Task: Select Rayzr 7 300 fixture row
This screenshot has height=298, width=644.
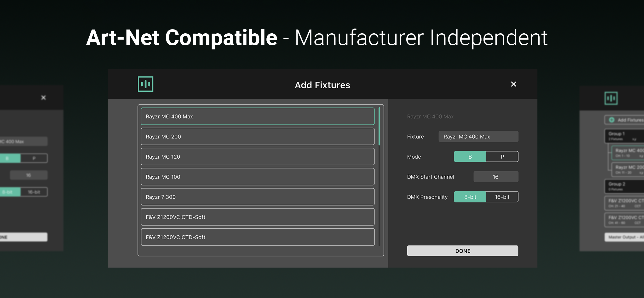Action: pos(258,197)
